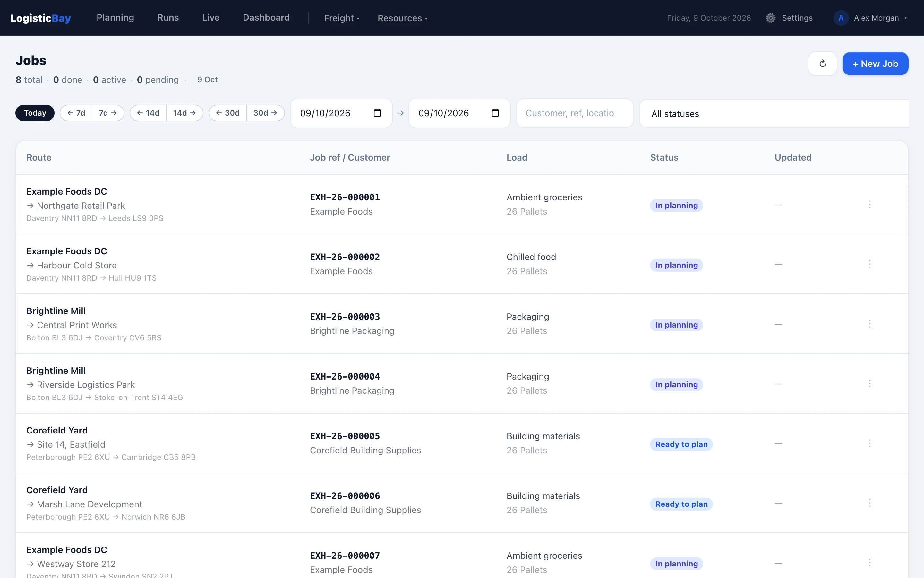Click the refresh jobs icon button

coord(822,64)
